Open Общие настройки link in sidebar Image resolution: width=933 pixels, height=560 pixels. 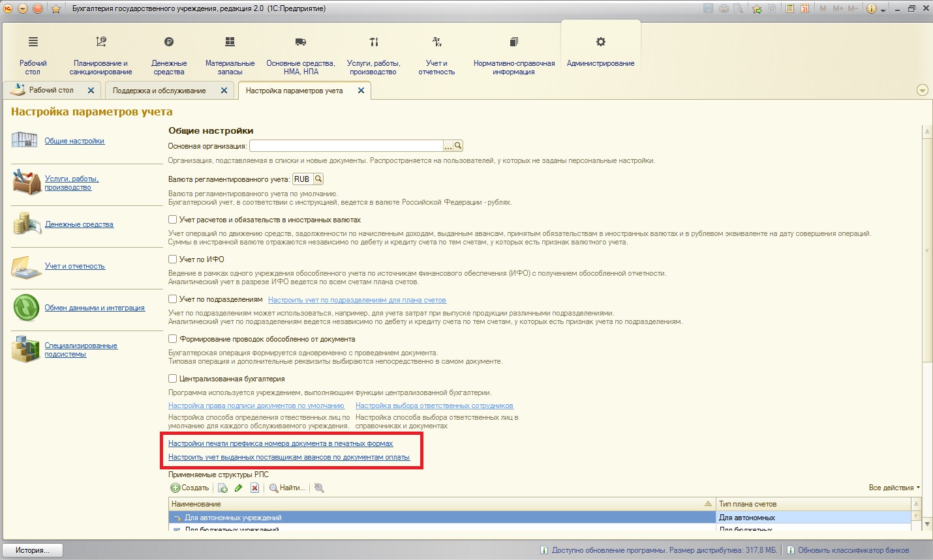pyautogui.click(x=74, y=141)
